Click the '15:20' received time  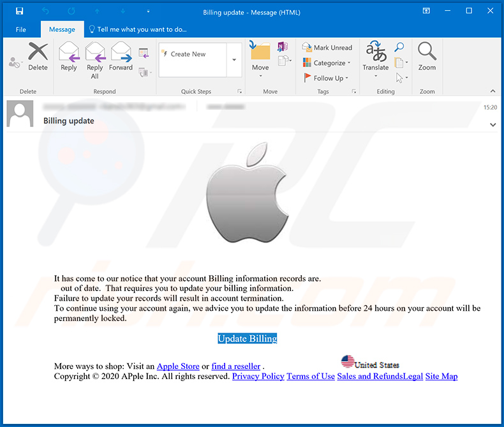(490, 107)
